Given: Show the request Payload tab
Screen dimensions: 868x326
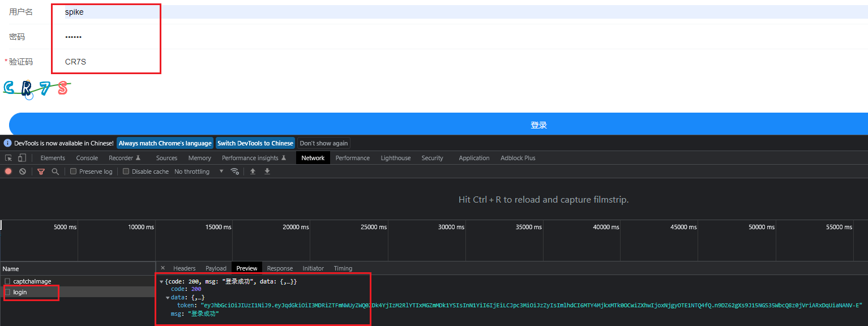Looking at the screenshot, I should (x=216, y=268).
